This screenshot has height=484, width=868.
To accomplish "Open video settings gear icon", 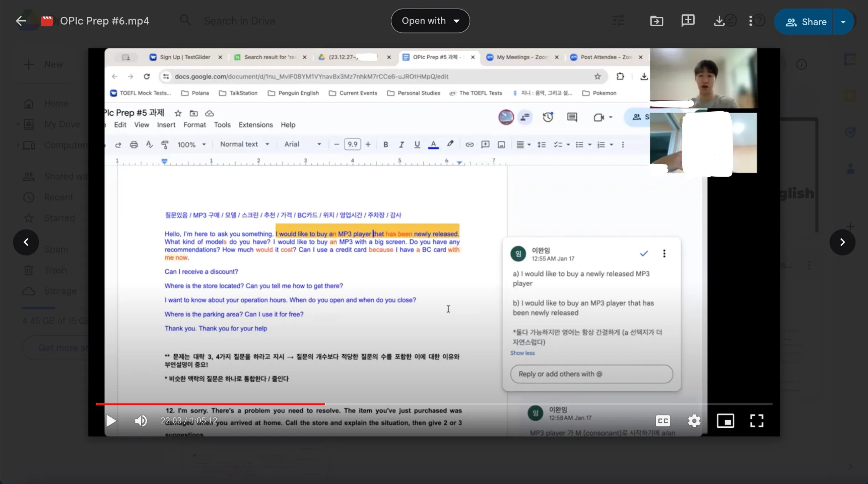I will coord(694,421).
